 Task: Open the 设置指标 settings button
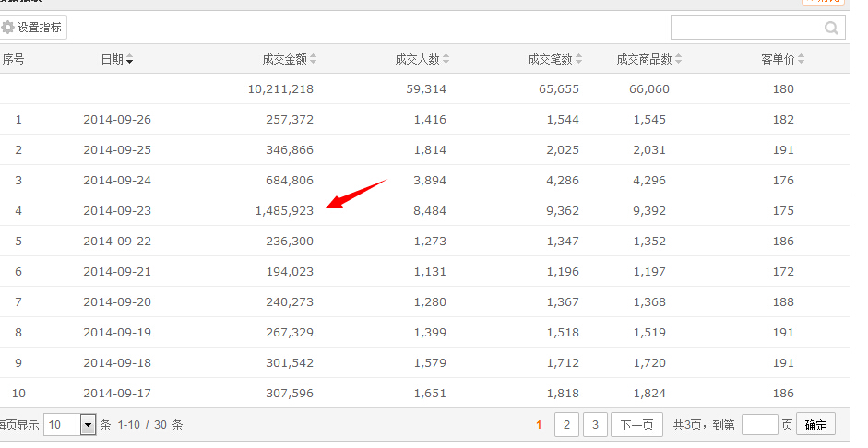33,28
